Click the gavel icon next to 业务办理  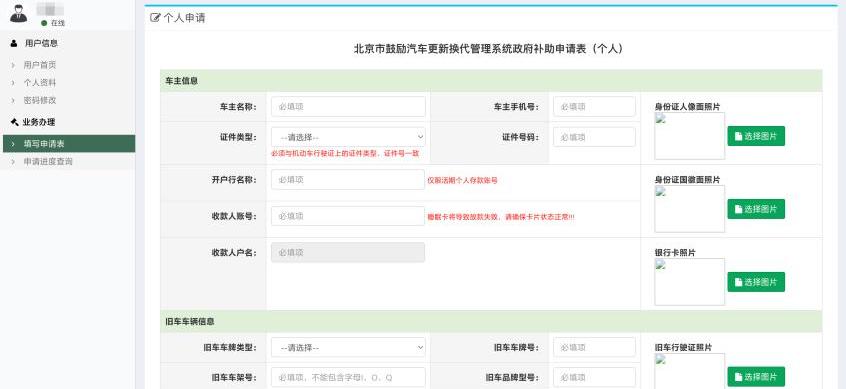click(x=15, y=122)
